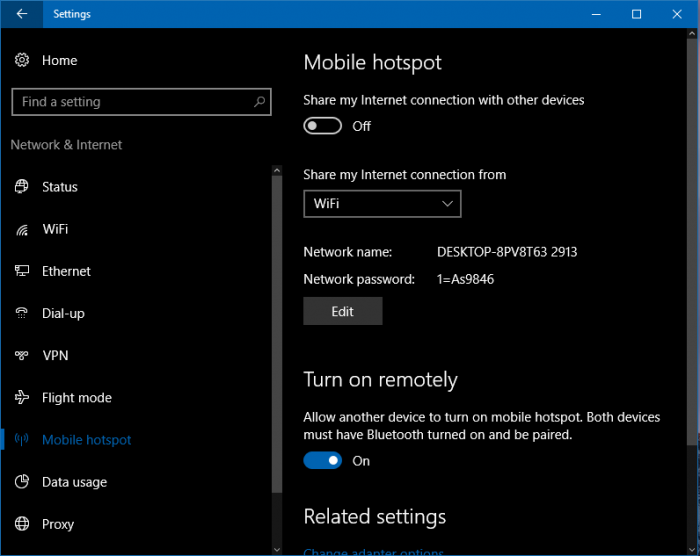Image resolution: width=700 pixels, height=556 pixels.
Task: Click the main page scroll down arrow
Action: [x=692, y=550]
